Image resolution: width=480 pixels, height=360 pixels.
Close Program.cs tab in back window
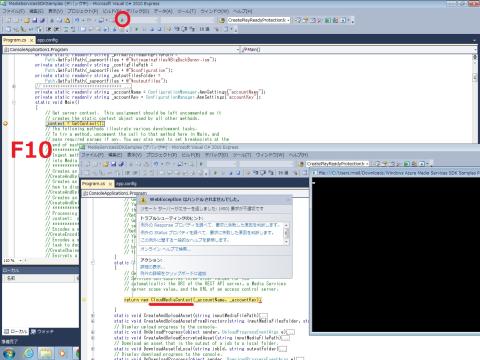point(32,40)
